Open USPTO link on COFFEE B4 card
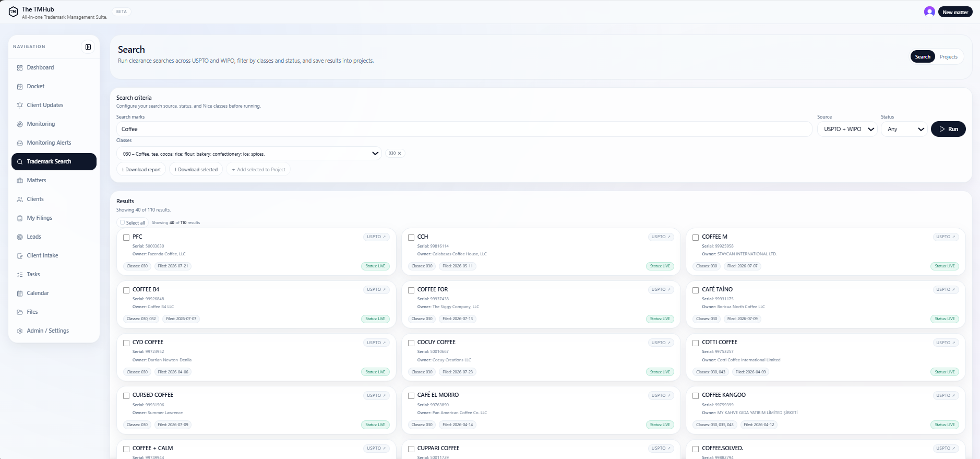This screenshot has height=459, width=980. coord(376,290)
